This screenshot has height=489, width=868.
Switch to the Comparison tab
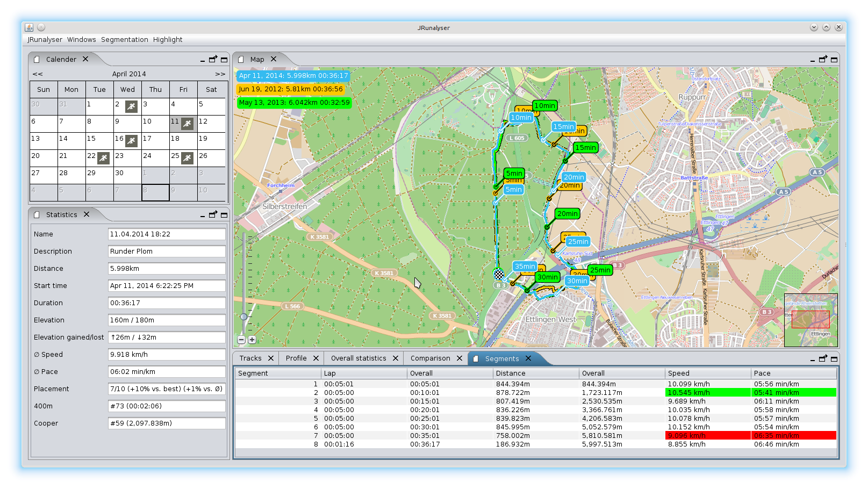pos(430,358)
